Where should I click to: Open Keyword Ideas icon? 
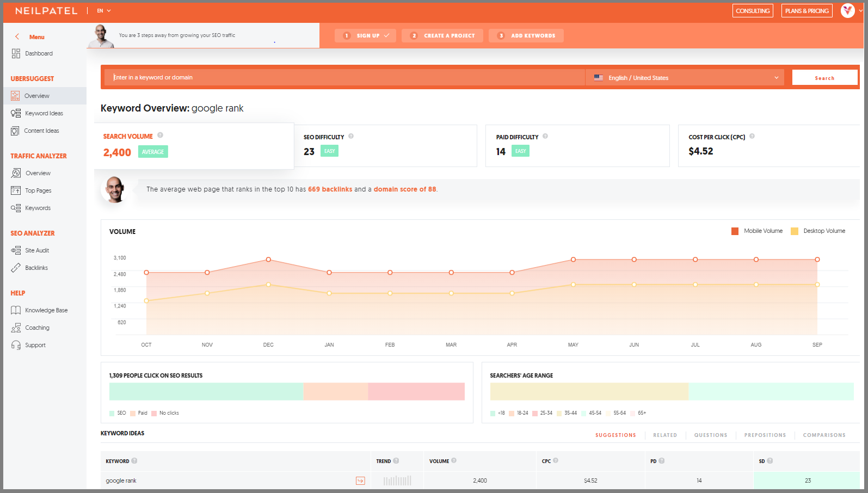click(x=16, y=113)
